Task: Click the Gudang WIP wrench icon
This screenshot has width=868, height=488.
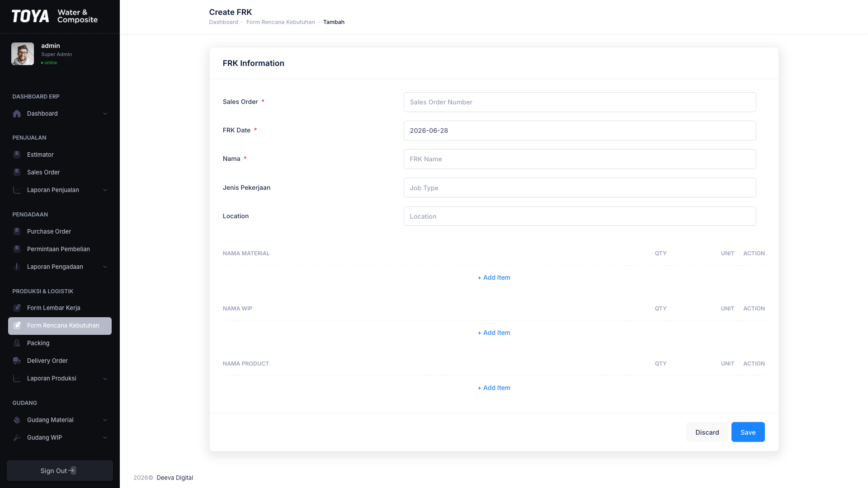Action: (17, 437)
